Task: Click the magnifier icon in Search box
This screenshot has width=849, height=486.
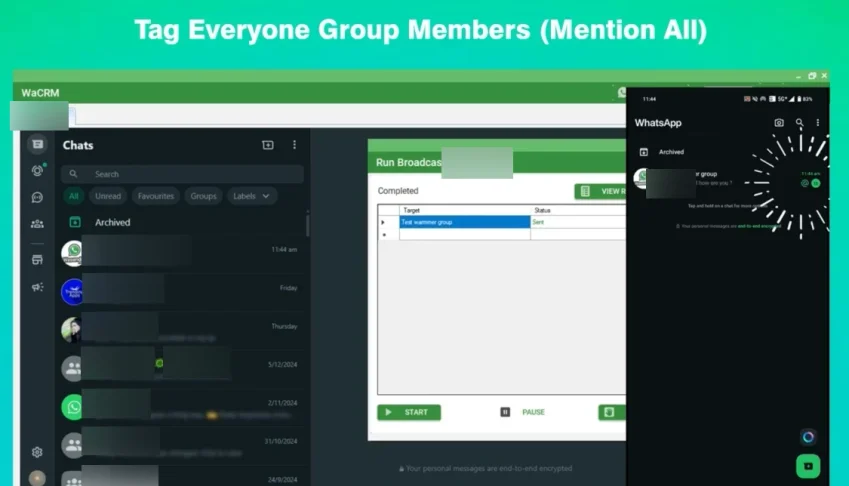Action: coord(74,174)
